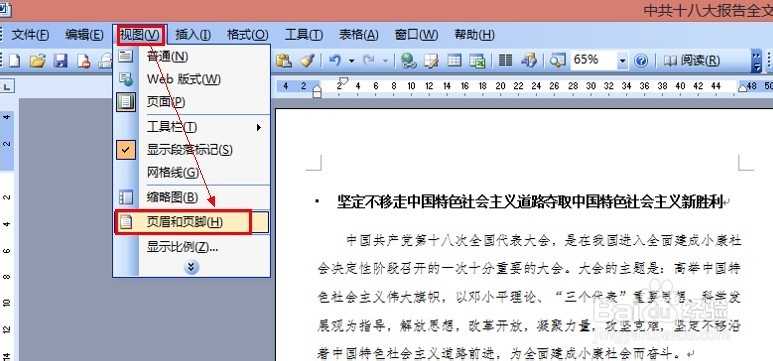773x361 pixels.
Task: Open the Format menu
Action: [x=247, y=35]
